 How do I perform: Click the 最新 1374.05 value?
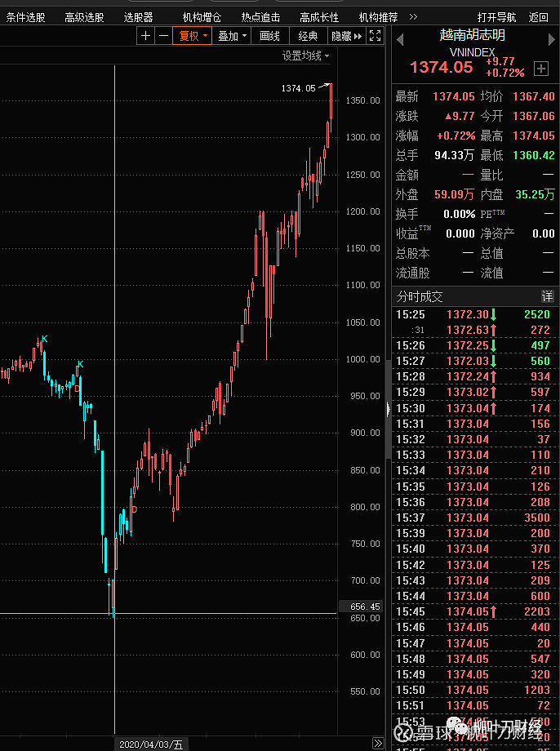coord(453,96)
